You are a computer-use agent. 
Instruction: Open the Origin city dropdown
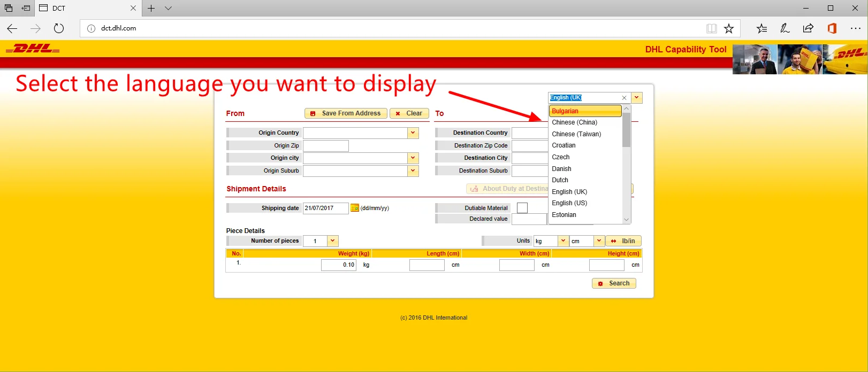pyautogui.click(x=413, y=158)
